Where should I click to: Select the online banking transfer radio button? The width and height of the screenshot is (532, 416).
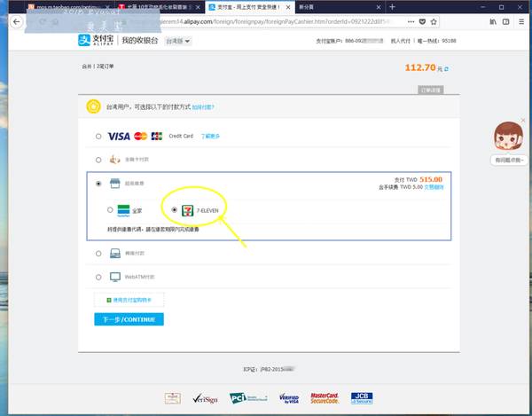pos(98,254)
